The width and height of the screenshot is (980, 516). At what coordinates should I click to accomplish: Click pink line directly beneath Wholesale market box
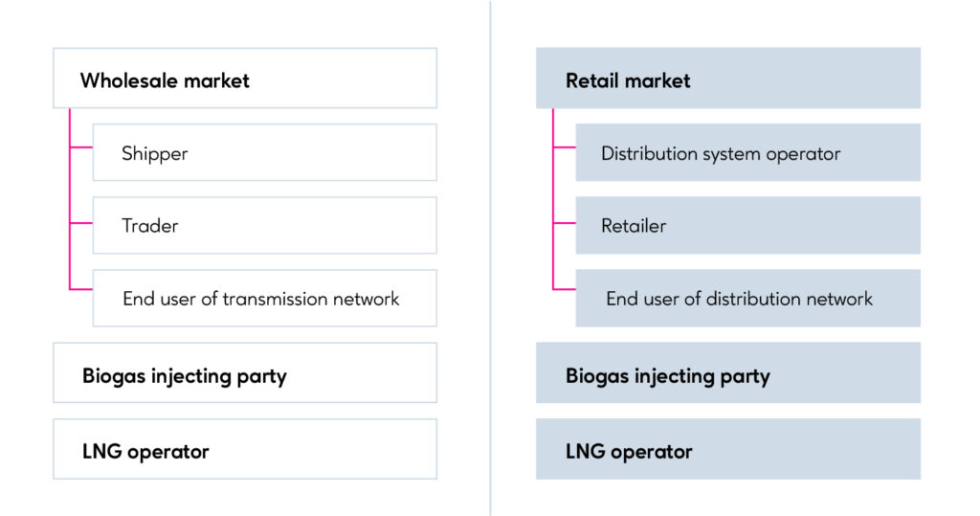click(70, 124)
